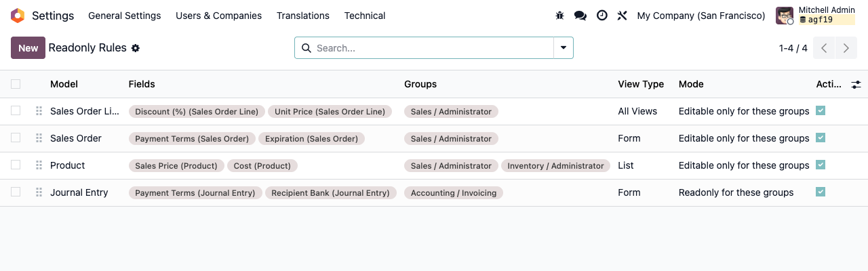Click the Groups column header
Image resolution: width=868 pixels, height=271 pixels.
tap(420, 84)
